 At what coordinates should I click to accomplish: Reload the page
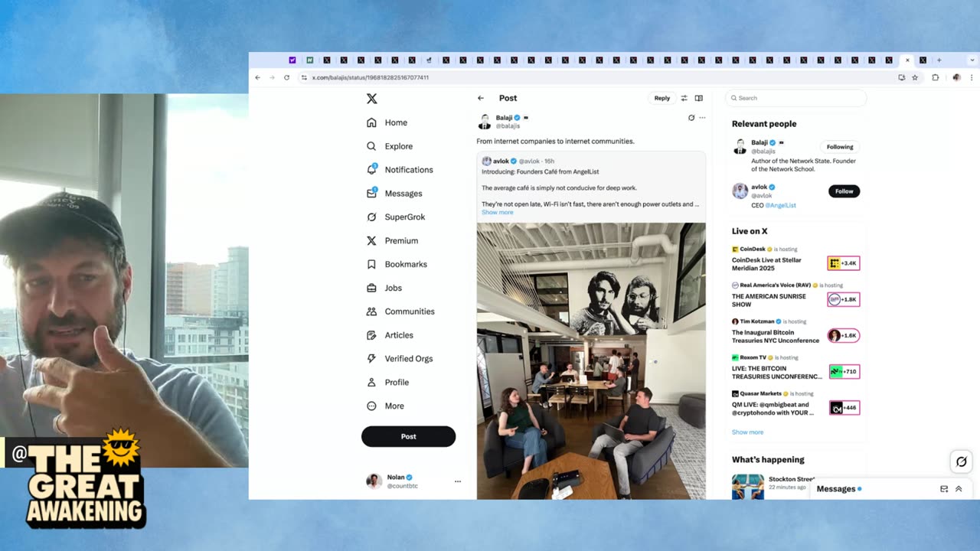pyautogui.click(x=286, y=77)
